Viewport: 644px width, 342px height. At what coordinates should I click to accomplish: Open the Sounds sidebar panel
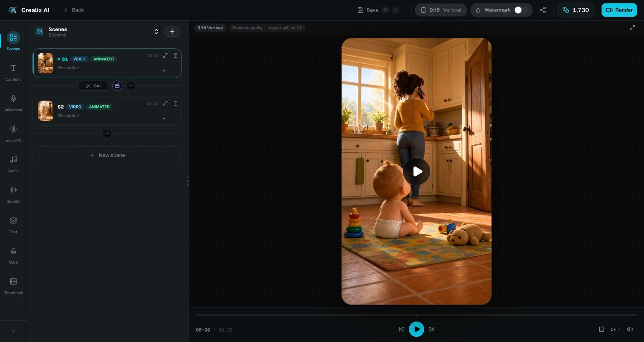click(x=13, y=194)
